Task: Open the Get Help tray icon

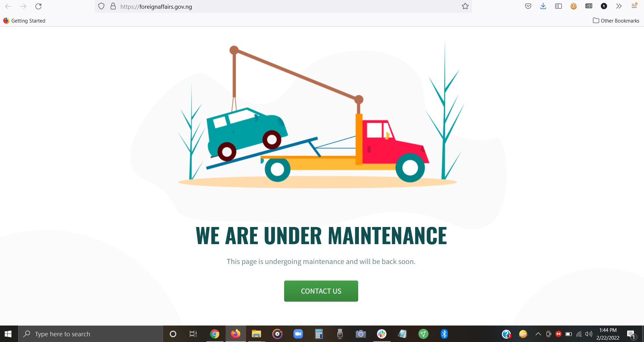Action: pyautogui.click(x=506, y=334)
